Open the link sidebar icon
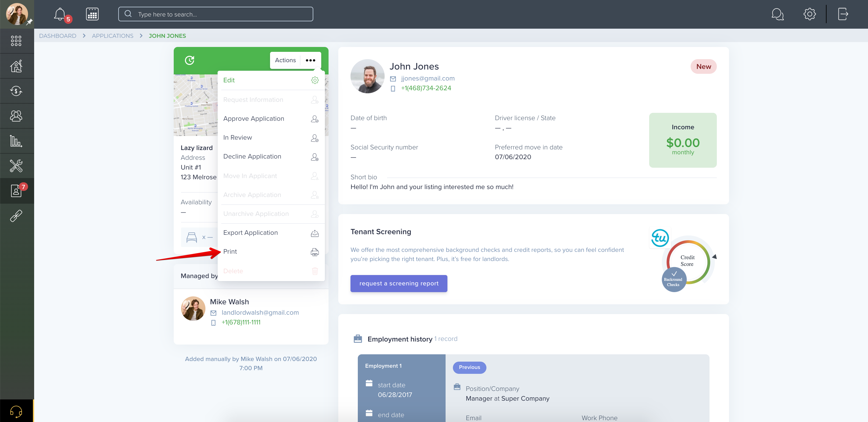The height and width of the screenshot is (422, 868). 16,216
